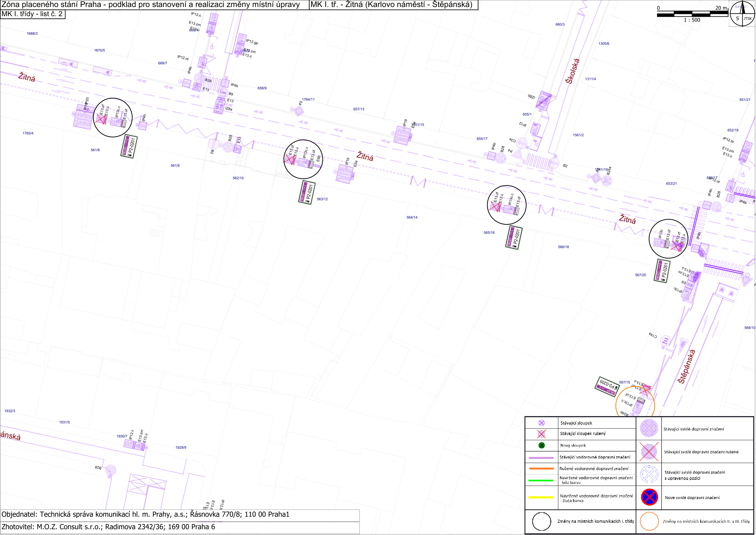Click the purple existing horizontal marking line swatch
Image resolution: width=756 pixels, height=535 pixels.
(x=541, y=458)
